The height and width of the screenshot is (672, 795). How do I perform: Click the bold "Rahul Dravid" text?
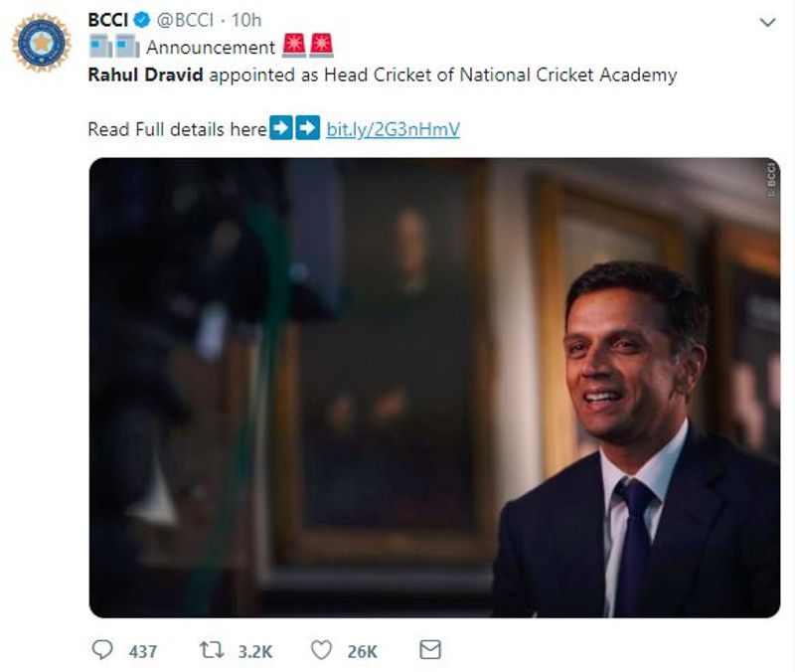click(144, 75)
